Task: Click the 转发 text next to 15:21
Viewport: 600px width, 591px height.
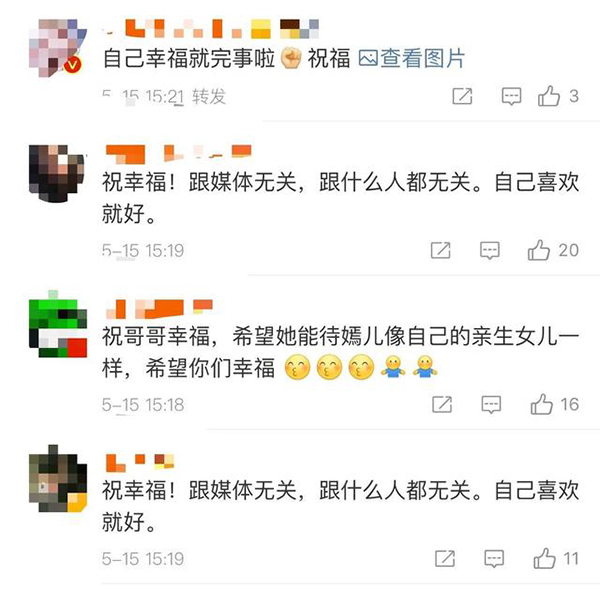Action: click(209, 96)
